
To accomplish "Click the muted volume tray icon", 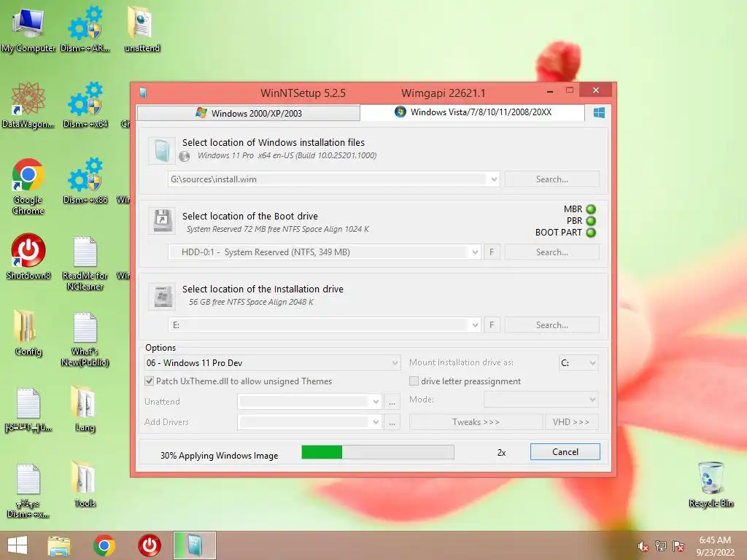I will pyautogui.click(x=643, y=546).
